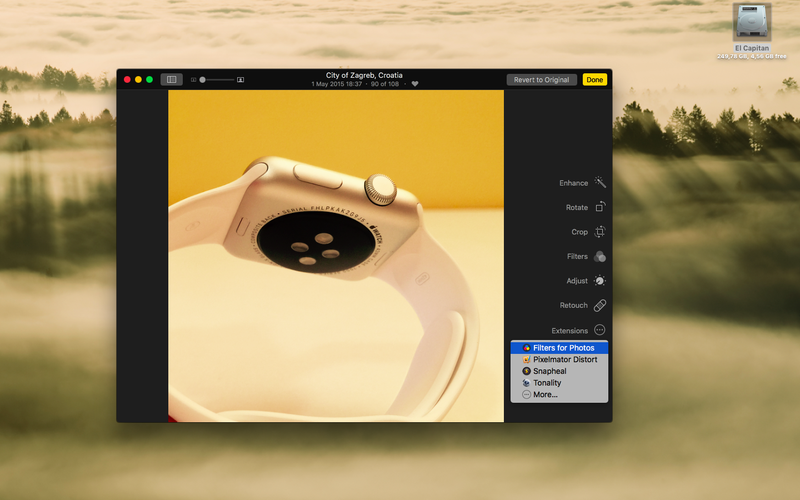Choose Snapheal from extensions menu

click(x=559, y=371)
